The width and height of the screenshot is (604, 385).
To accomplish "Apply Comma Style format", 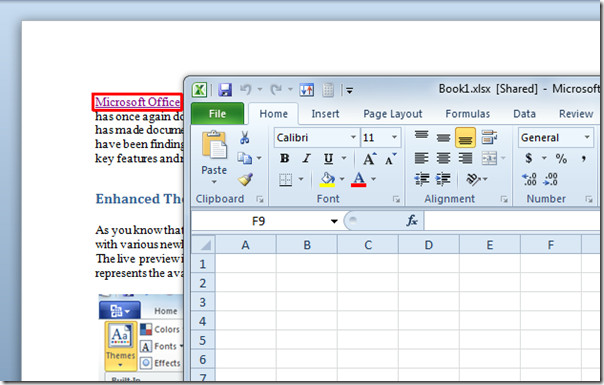I will pyautogui.click(x=584, y=158).
